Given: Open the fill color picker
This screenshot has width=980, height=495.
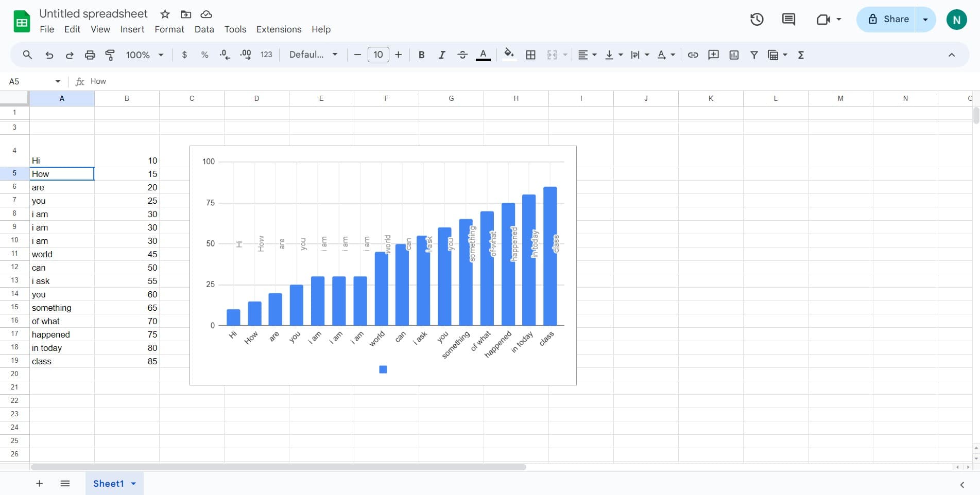Looking at the screenshot, I should pyautogui.click(x=509, y=55).
